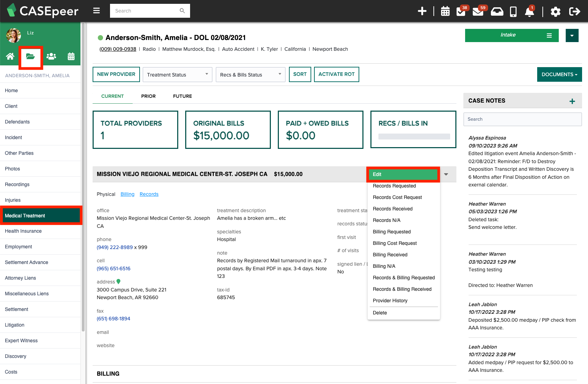Viewport: 588px width, 384px height.
Task: Open the cases folder icon in sidebar
Action: pyautogui.click(x=31, y=56)
